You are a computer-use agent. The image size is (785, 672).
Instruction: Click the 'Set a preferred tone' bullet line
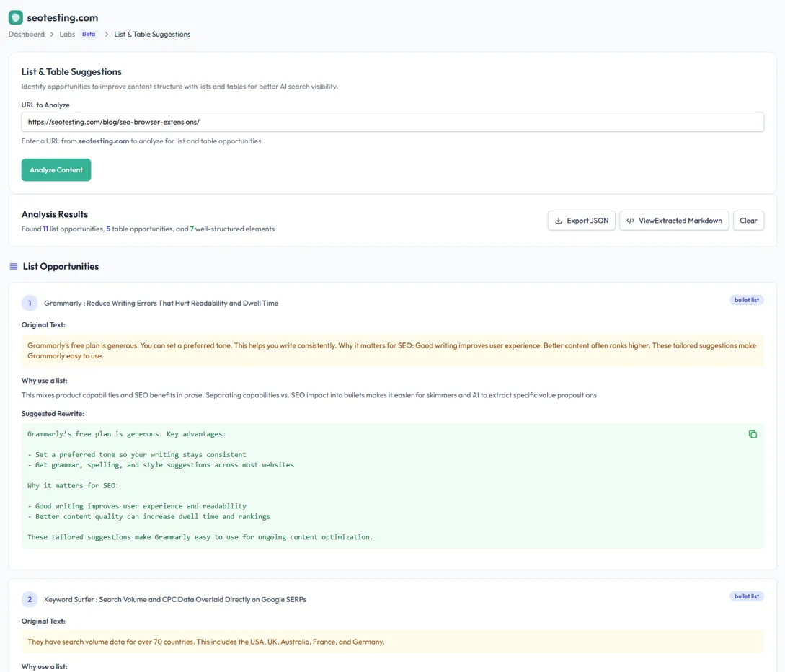(x=137, y=455)
